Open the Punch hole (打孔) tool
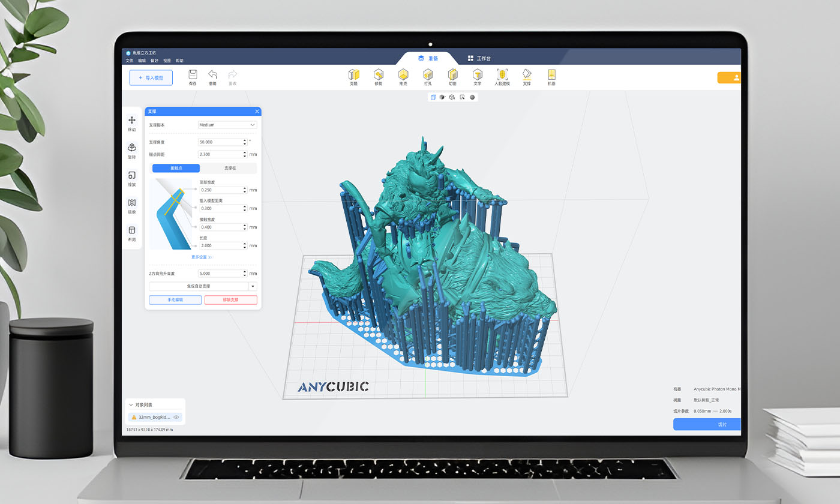The height and width of the screenshot is (504, 840). tap(428, 77)
